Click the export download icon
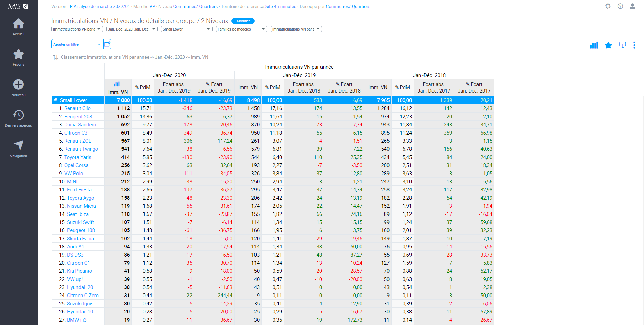This screenshot has height=325, width=644. click(x=622, y=45)
